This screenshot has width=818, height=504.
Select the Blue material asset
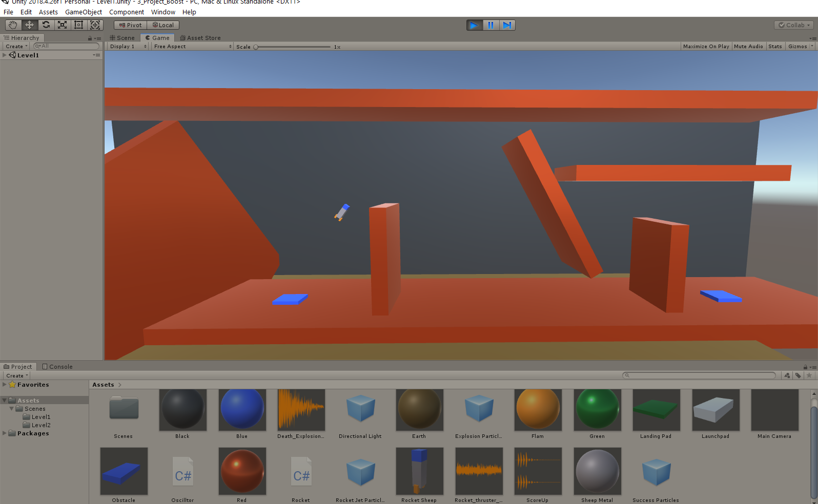242,414
